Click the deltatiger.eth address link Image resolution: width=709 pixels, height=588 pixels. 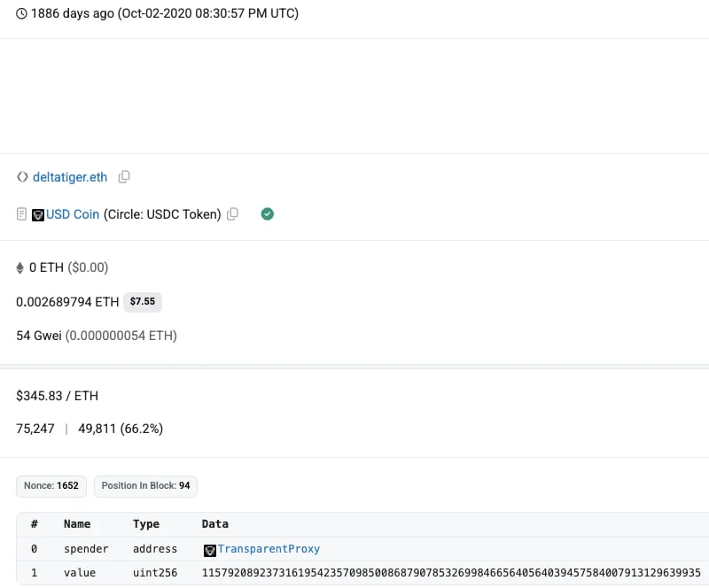pos(70,177)
